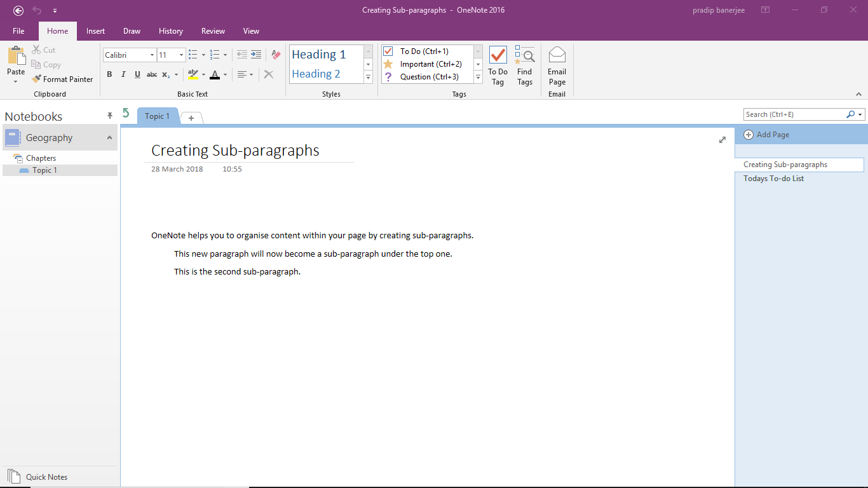Open the File menu

(18, 30)
